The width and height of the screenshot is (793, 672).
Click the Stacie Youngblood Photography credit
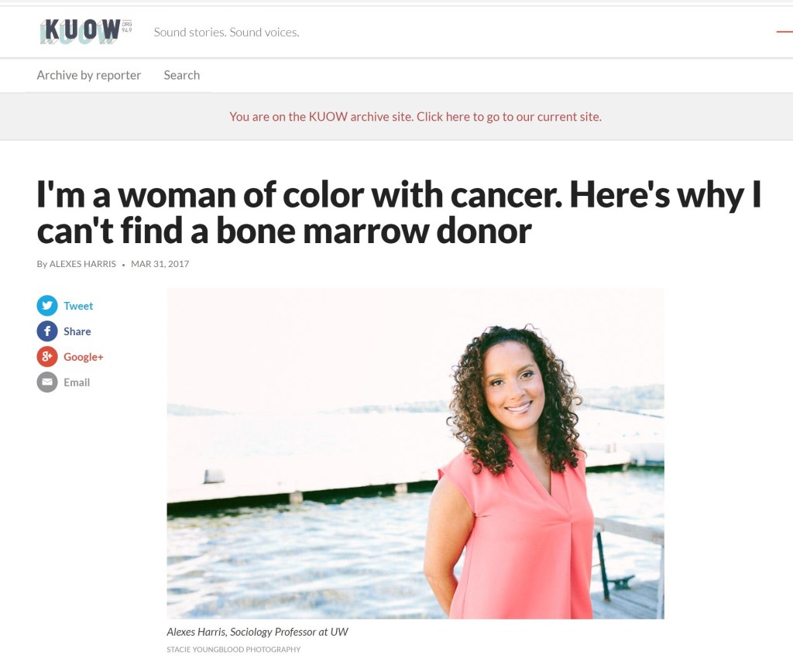point(234,650)
